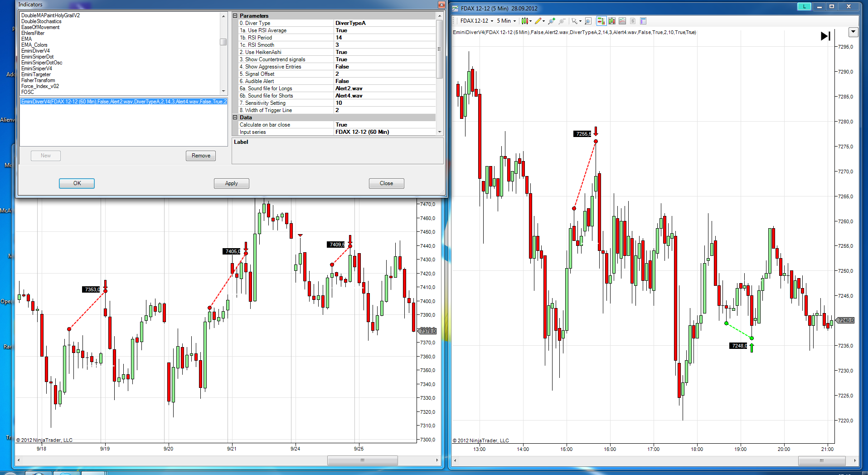Click the Close button in Indicators dialog

386,183
